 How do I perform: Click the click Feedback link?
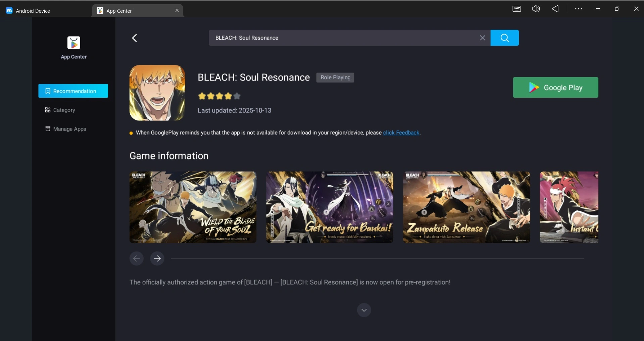(x=401, y=133)
